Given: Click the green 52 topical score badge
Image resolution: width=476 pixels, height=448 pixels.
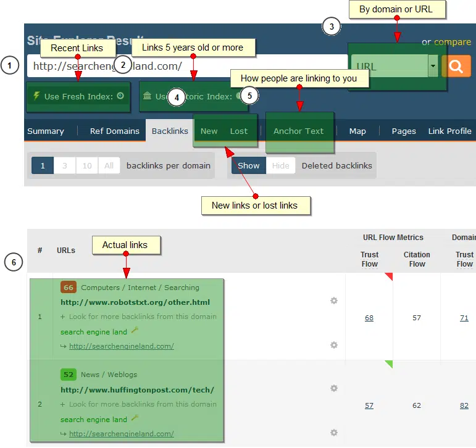Looking at the screenshot, I should 69,375.
